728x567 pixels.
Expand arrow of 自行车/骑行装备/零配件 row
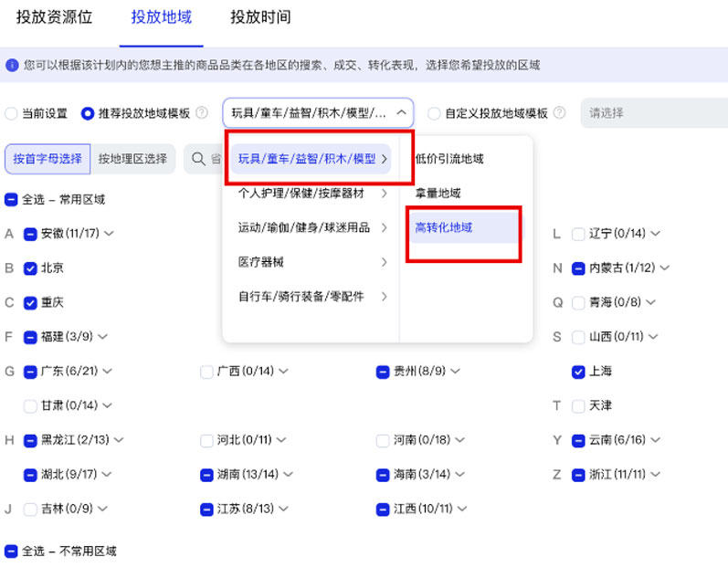pyautogui.click(x=384, y=297)
